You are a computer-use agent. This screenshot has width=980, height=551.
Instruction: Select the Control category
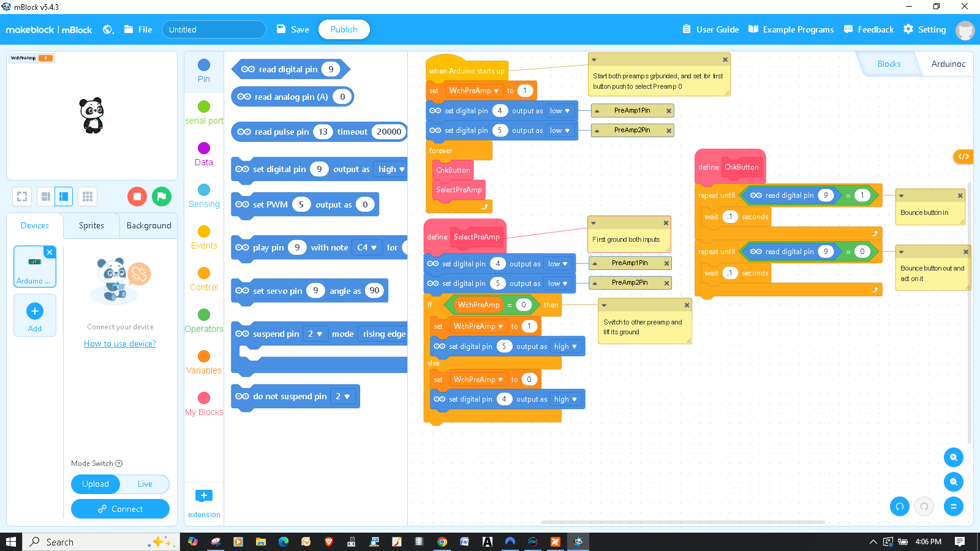click(204, 279)
